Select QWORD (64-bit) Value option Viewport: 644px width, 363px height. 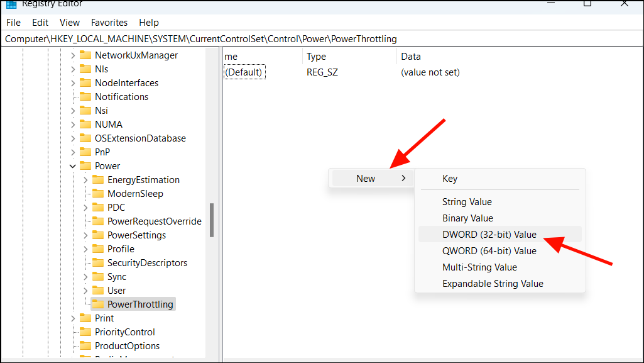point(500,251)
